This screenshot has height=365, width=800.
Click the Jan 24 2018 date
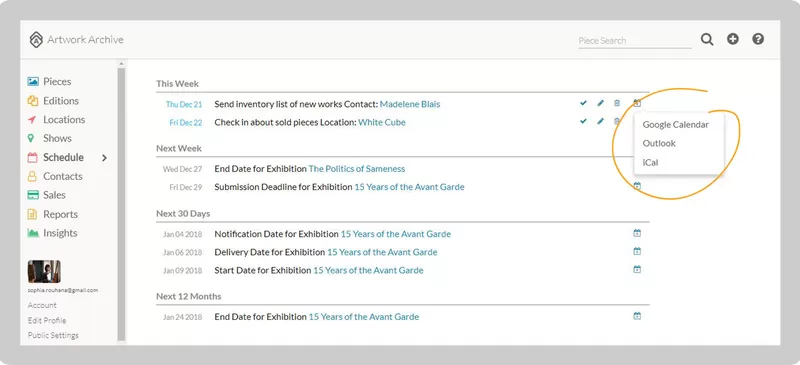183,317
